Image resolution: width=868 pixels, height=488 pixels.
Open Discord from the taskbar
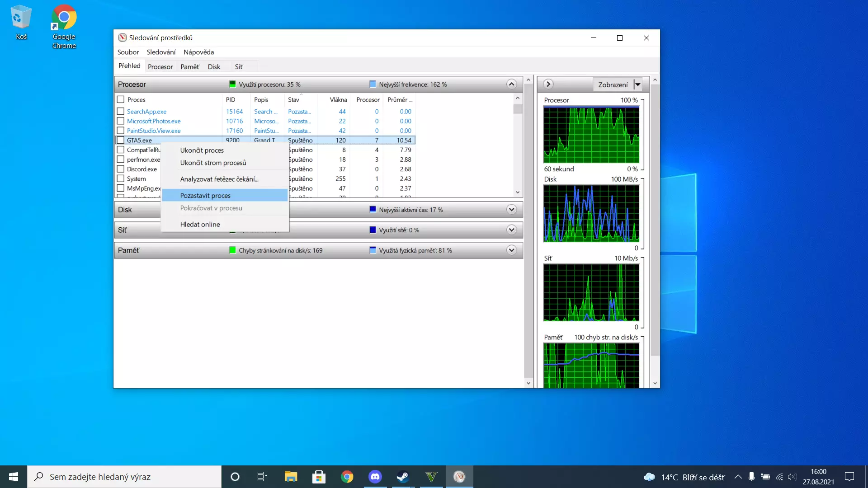pyautogui.click(x=375, y=477)
